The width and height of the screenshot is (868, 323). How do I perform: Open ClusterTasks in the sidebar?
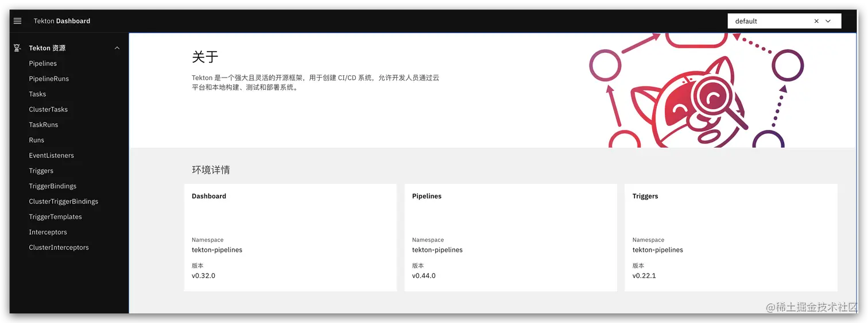point(48,109)
